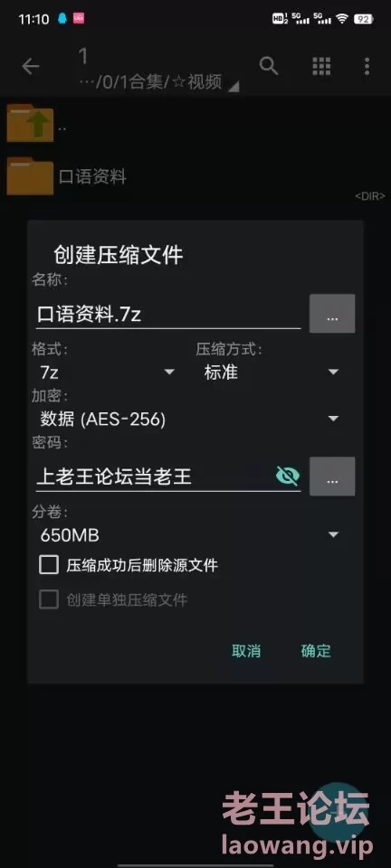Go up via parent folder icon
391x868 pixels.
(x=31, y=123)
